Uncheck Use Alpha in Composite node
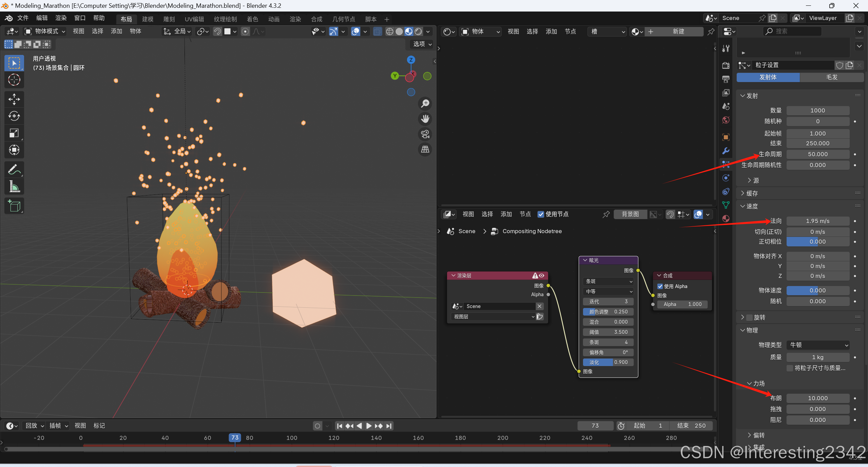This screenshot has width=868, height=467. pyautogui.click(x=660, y=286)
